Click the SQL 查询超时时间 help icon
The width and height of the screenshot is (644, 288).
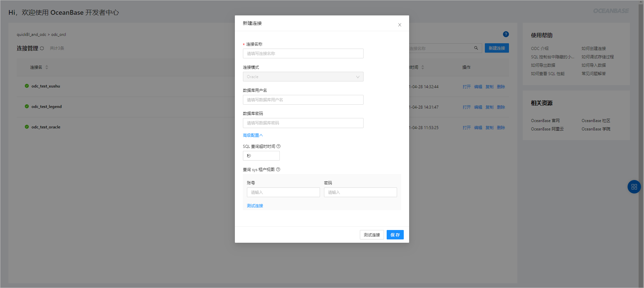[278, 146]
